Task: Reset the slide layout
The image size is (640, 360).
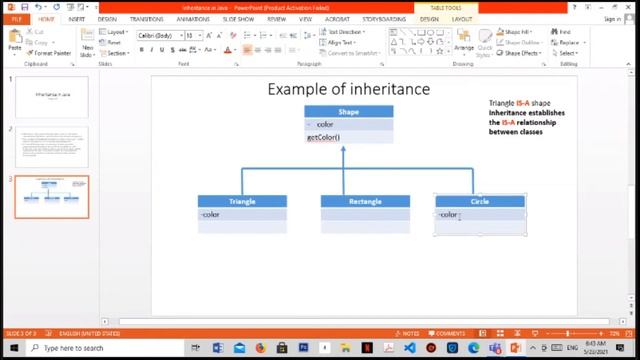Action: point(110,42)
